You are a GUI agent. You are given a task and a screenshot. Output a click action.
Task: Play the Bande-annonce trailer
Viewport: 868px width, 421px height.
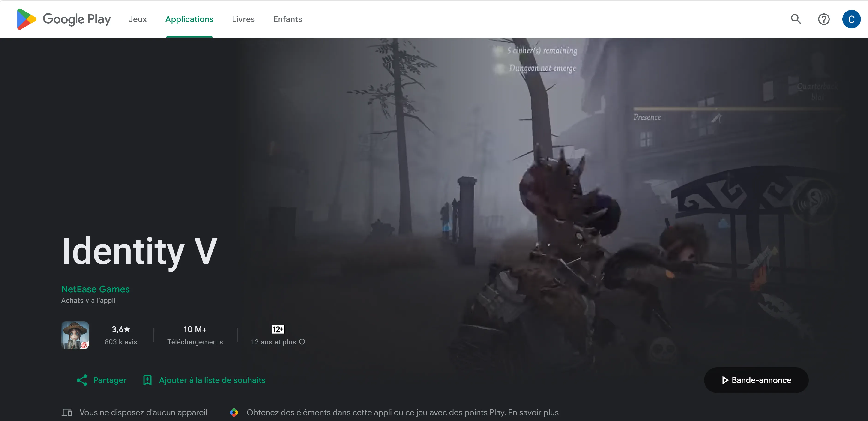click(756, 380)
